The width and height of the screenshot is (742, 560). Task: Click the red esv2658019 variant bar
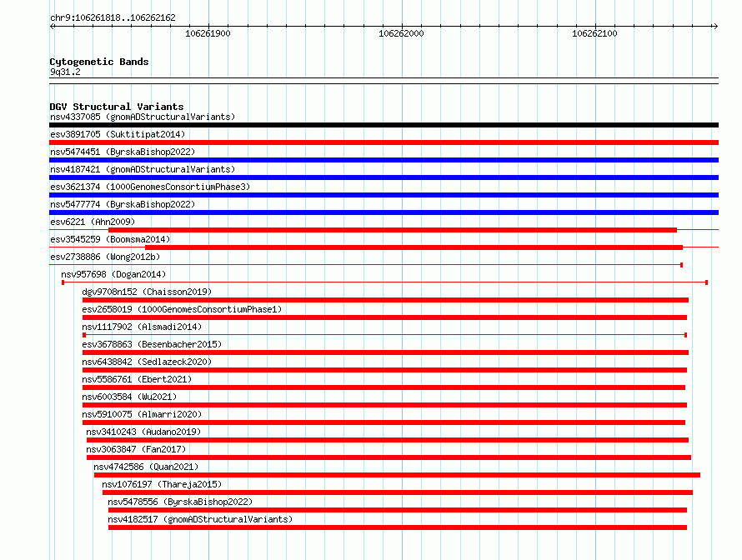384,317
